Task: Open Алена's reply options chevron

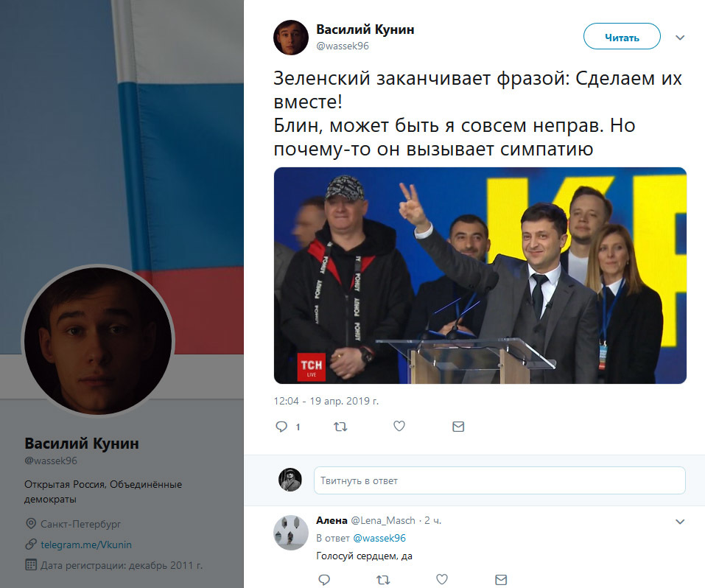Action: coord(680,522)
